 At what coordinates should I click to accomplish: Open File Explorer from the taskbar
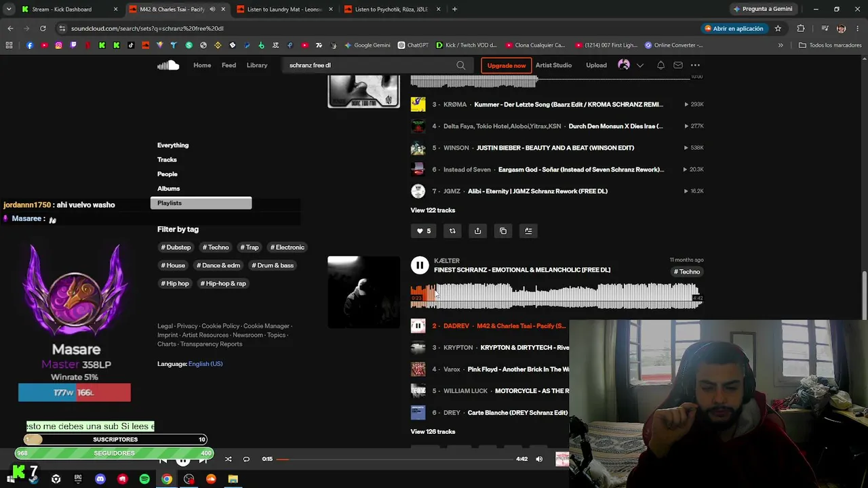(x=233, y=479)
